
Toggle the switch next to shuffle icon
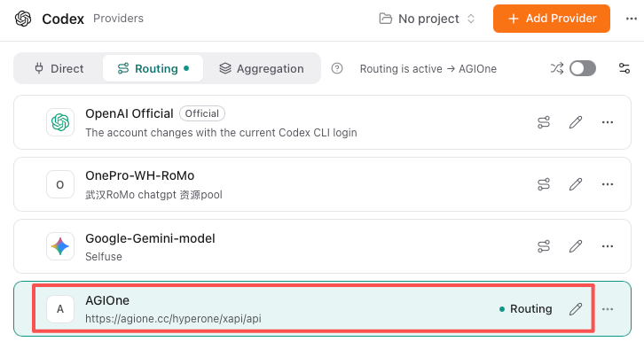pos(583,68)
